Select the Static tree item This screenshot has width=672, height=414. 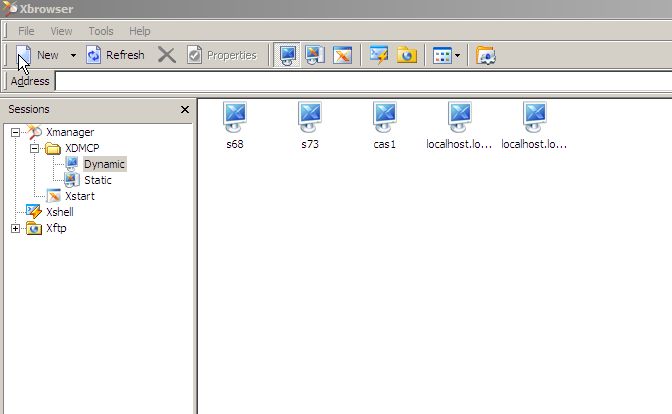(x=98, y=180)
